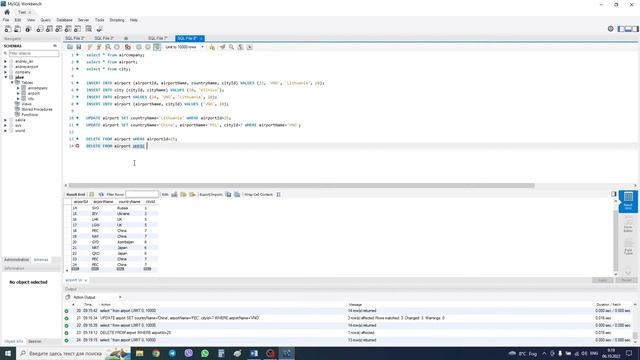This screenshot has width=640, height=360.
Task: Click the editor horizontal scrollbar
Action: coord(301,185)
